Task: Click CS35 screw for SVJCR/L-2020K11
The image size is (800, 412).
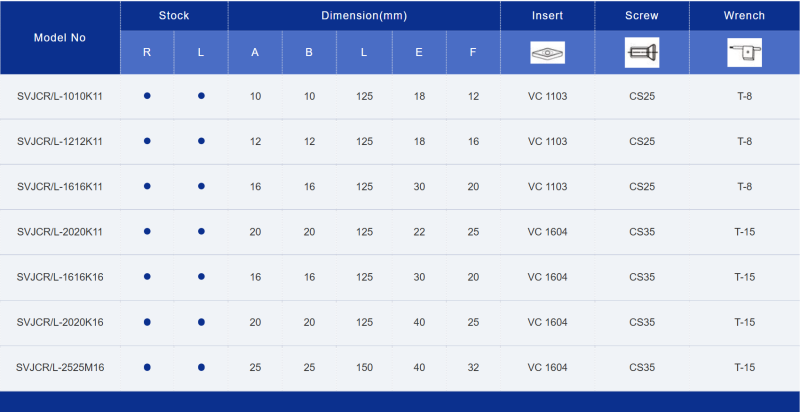Action: coord(642,232)
